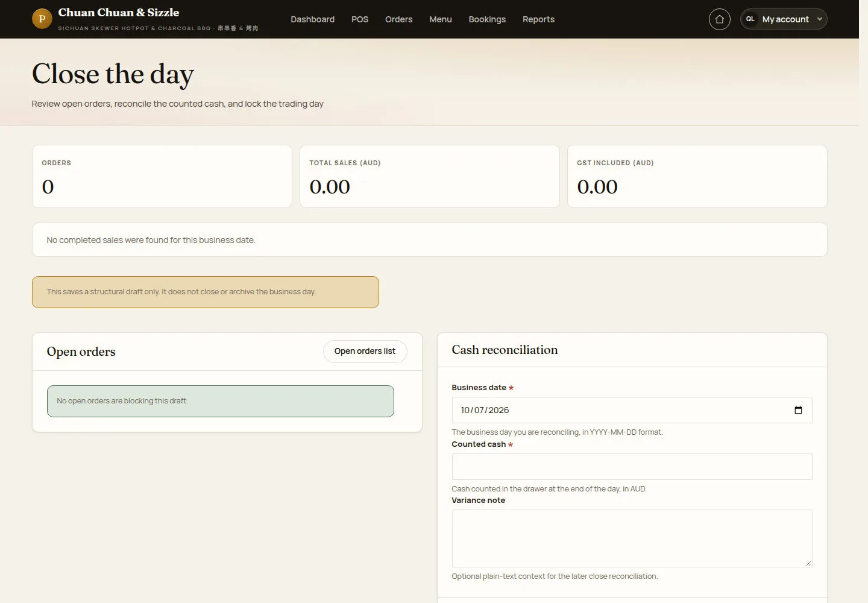Click the Total Sales (AUD) value 0.00
This screenshot has height=603, width=868.
tap(330, 187)
